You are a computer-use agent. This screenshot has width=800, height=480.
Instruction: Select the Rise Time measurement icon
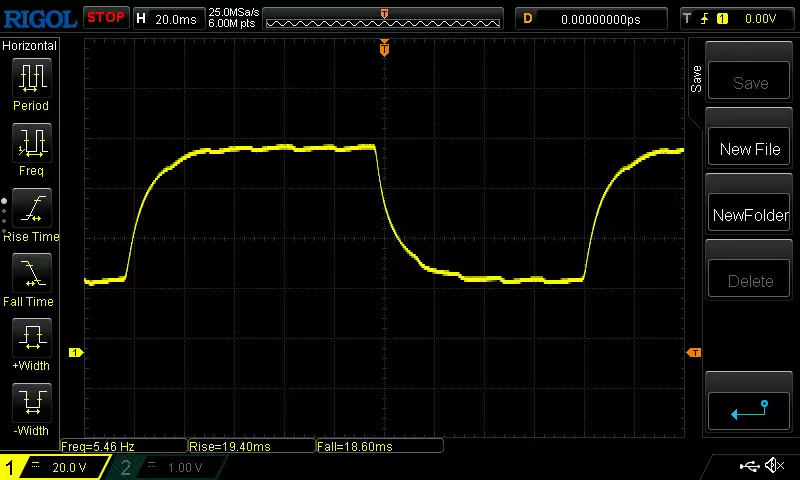coord(31,210)
